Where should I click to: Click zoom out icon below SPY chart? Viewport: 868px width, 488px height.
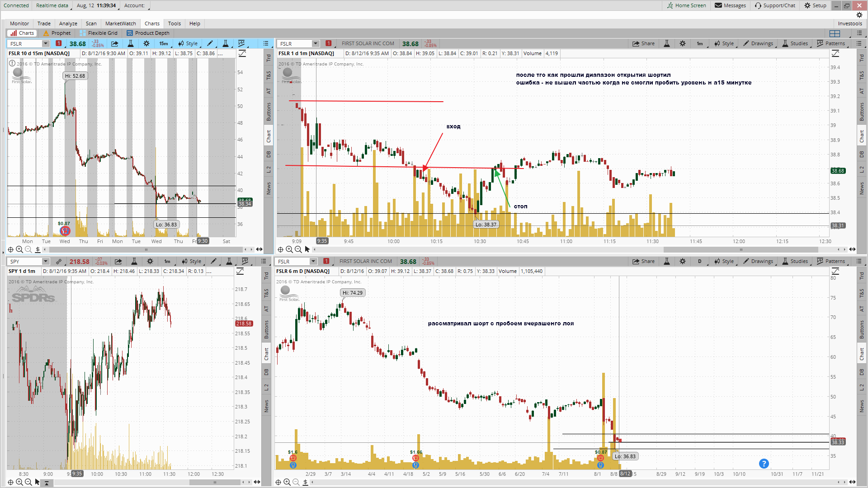[x=28, y=482]
